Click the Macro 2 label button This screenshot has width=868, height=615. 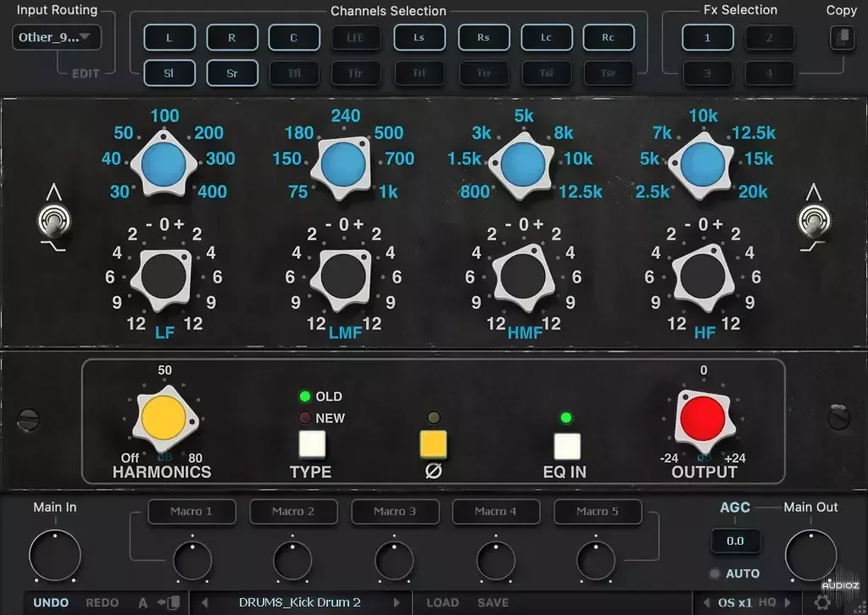pos(293,512)
